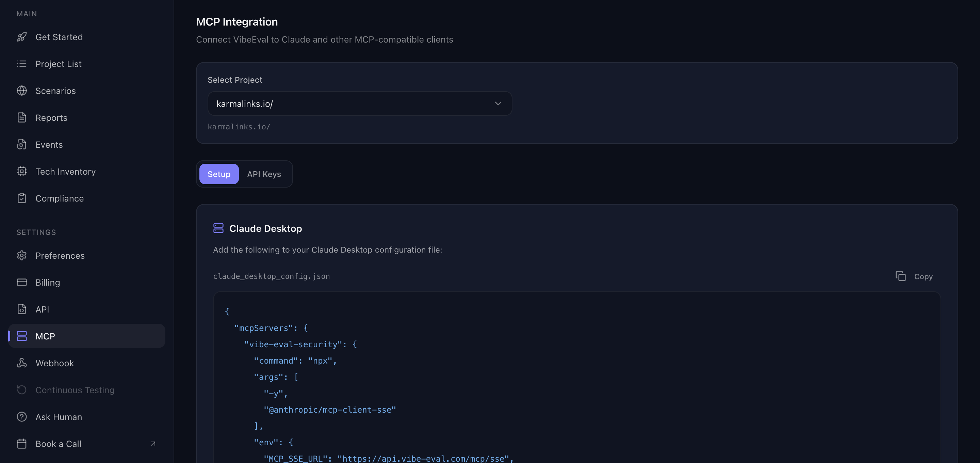Go to the API settings page
980x463 pixels.
coord(42,309)
